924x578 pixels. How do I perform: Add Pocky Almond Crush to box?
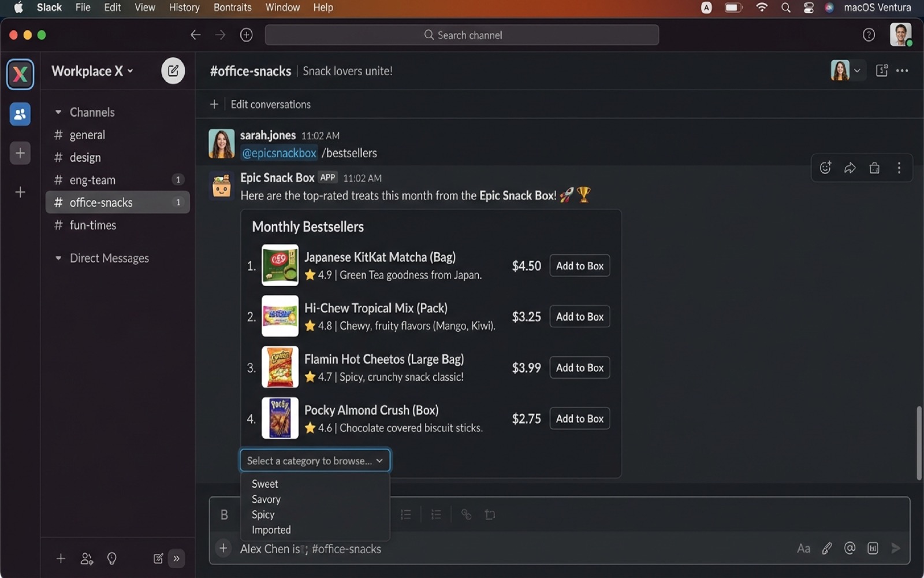click(x=580, y=418)
